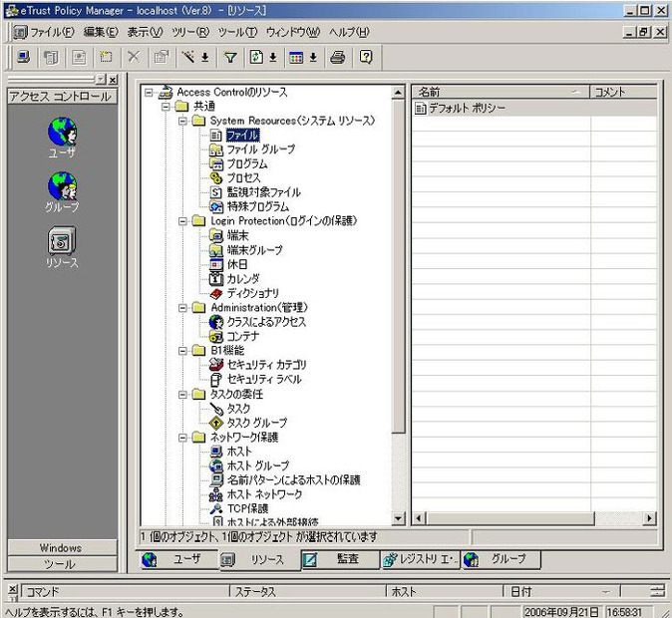Switch to レジストリ エ bottom tab

[420, 559]
